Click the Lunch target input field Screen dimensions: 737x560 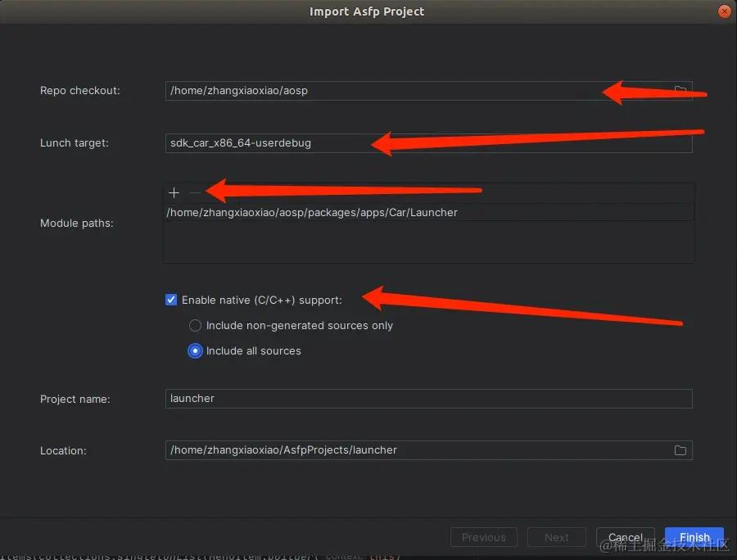(x=428, y=142)
